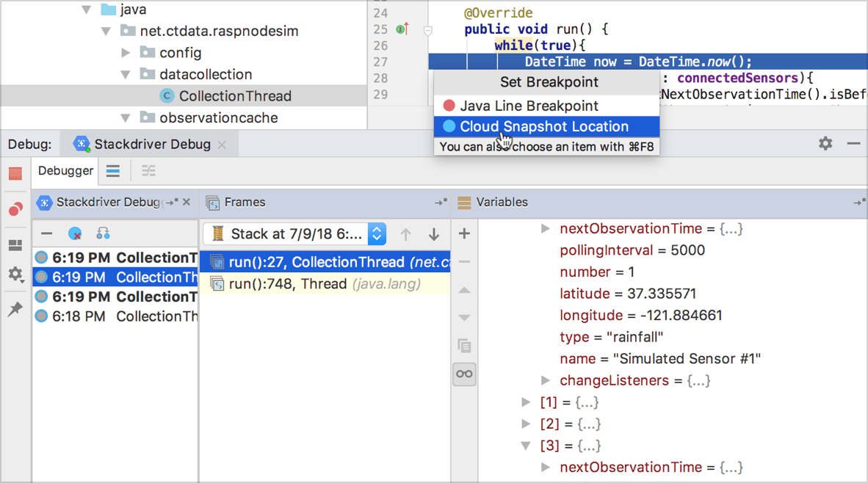The height and width of the screenshot is (483, 868).
Task: Switch to the Debugger tab
Action: [x=65, y=171]
